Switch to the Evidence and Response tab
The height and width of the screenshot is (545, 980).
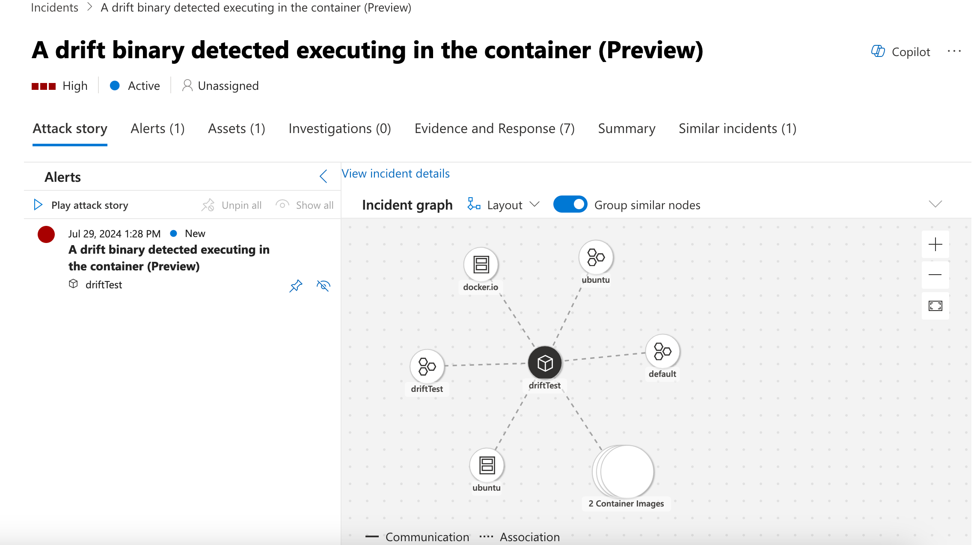click(494, 128)
